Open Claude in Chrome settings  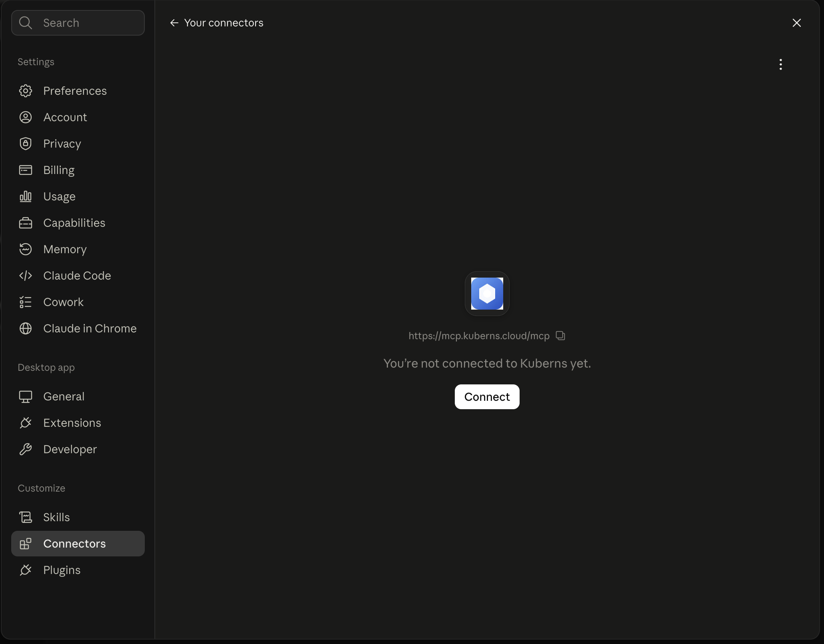(x=78, y=328)
